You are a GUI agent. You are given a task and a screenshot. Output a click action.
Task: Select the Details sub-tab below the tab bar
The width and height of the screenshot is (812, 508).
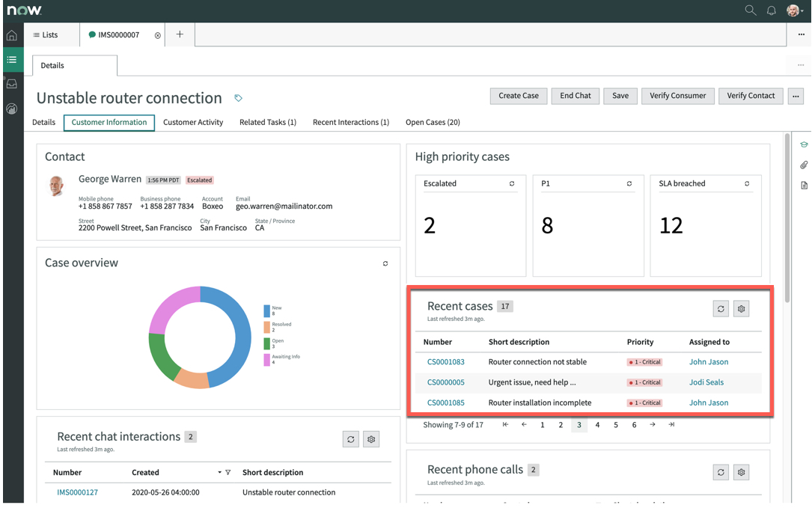point(75,65)
